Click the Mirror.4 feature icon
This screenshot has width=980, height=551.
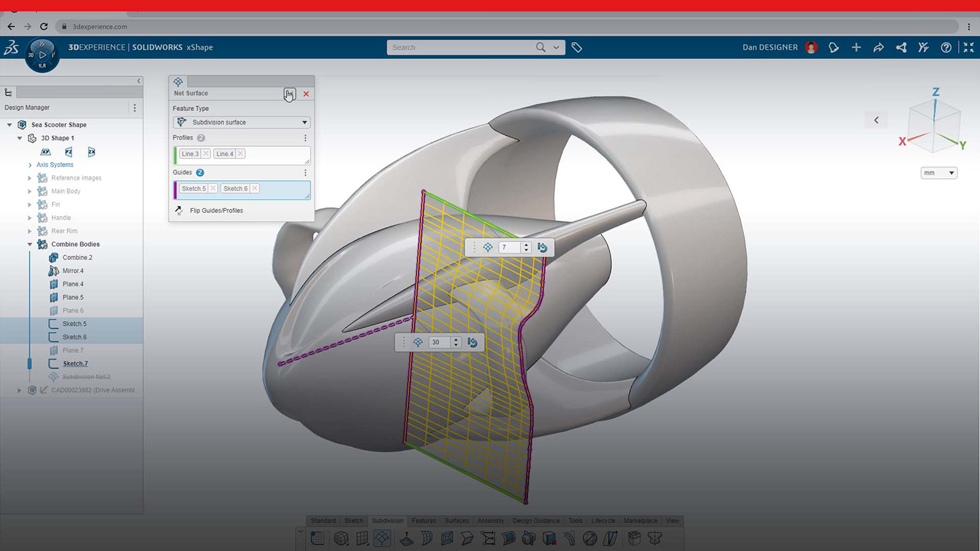pyautogui.click(x=54, y=271)
